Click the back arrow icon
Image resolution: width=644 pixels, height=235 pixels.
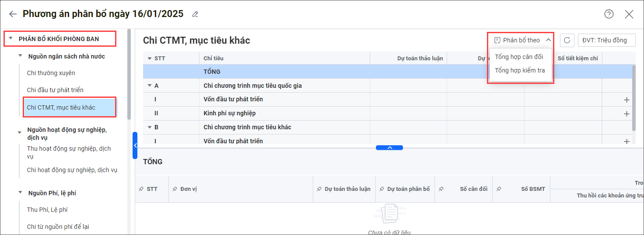(13, 14)
